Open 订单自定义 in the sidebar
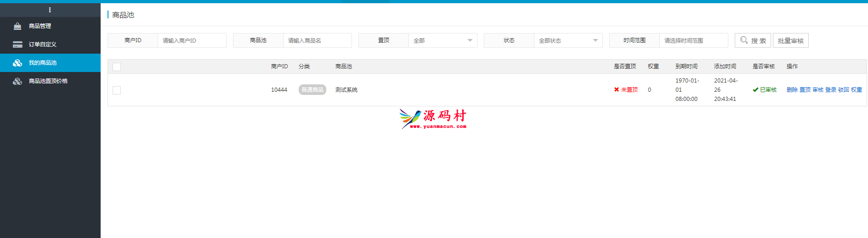Screen dimensions: 868x238 (43, 44)
